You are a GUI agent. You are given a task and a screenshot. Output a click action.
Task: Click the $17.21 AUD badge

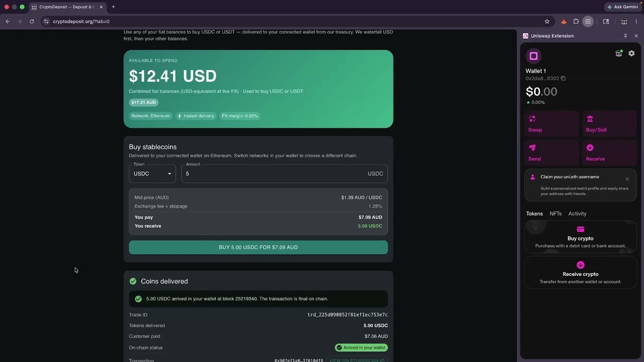pyautogui.click(x=143, y=103)
